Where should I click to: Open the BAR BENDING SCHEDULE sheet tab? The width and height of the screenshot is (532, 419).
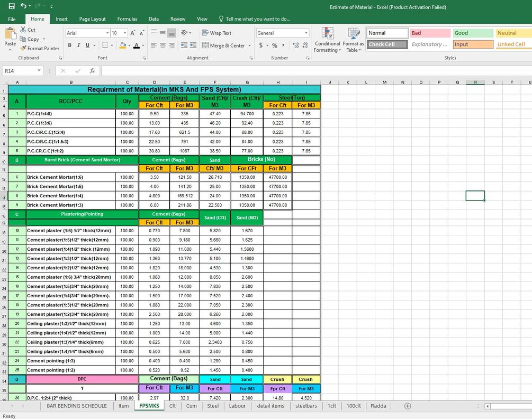[x=77, y=406]
